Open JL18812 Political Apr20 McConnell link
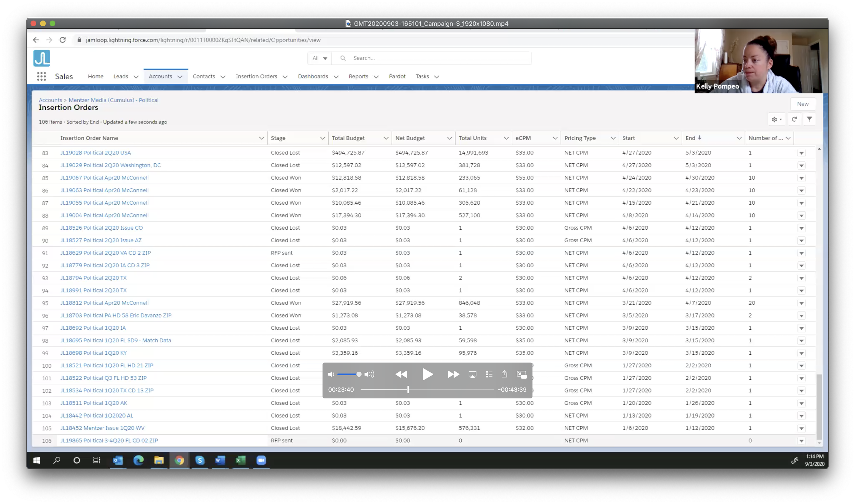The image size is (855, 504). 104,303
